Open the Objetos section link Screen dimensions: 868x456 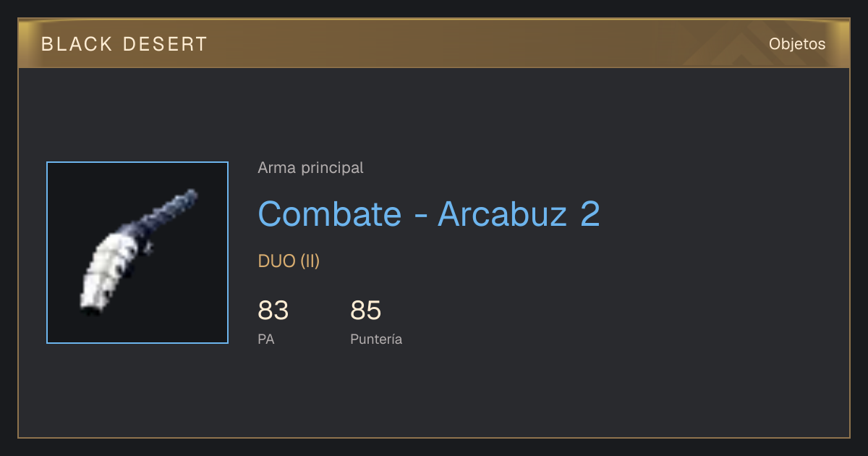[797, 44]
